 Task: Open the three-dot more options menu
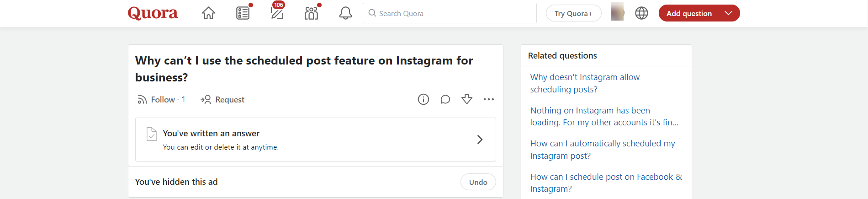(x=489, y=99)
